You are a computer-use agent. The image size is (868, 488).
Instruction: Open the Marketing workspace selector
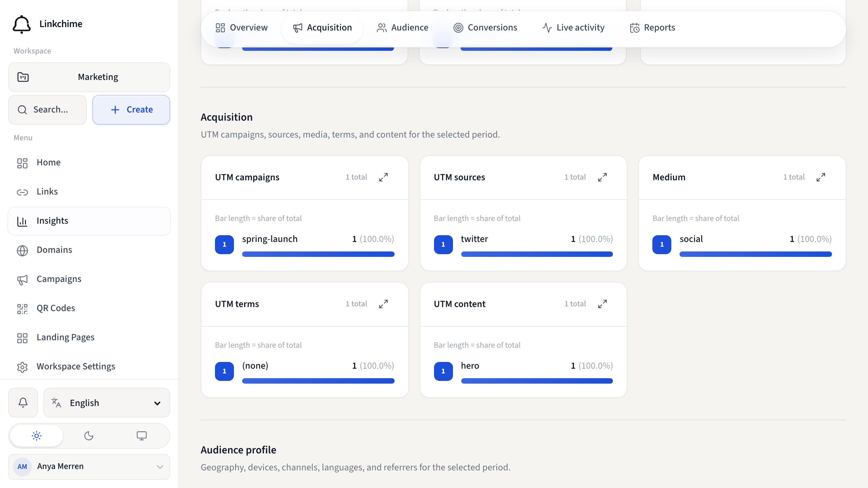click(x=89, y=77)
